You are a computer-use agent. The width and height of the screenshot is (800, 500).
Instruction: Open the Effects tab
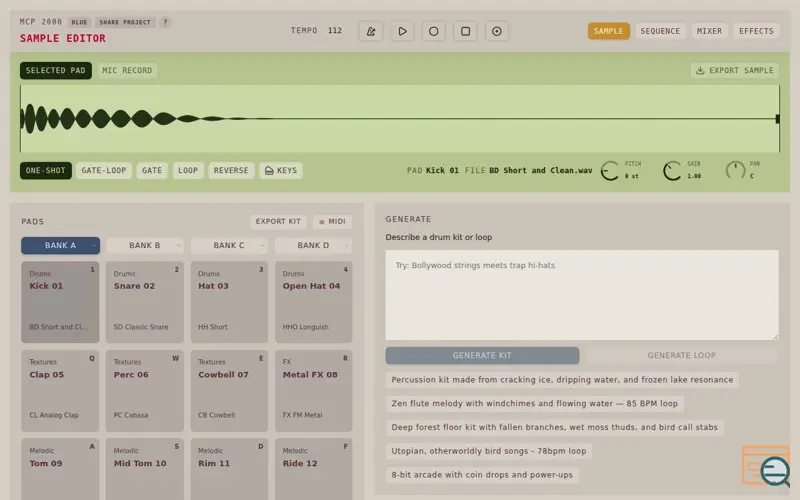coord(756,31)
